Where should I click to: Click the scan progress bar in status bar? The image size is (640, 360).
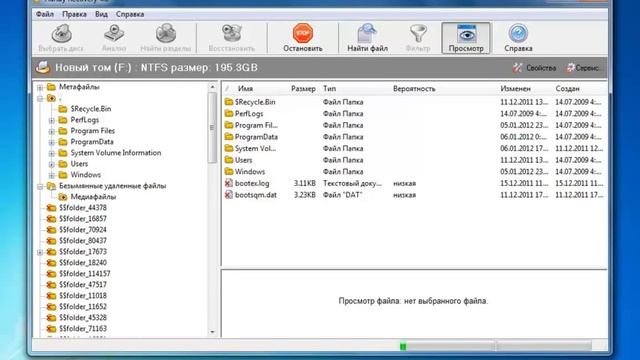(495, 347)
